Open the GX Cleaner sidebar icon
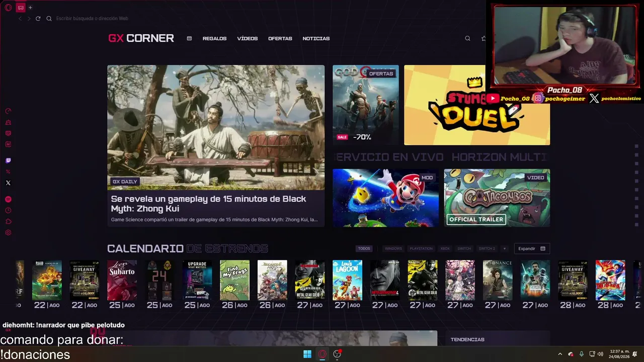The width and height of the screenshot is (644, 362). tap(8, 122)
